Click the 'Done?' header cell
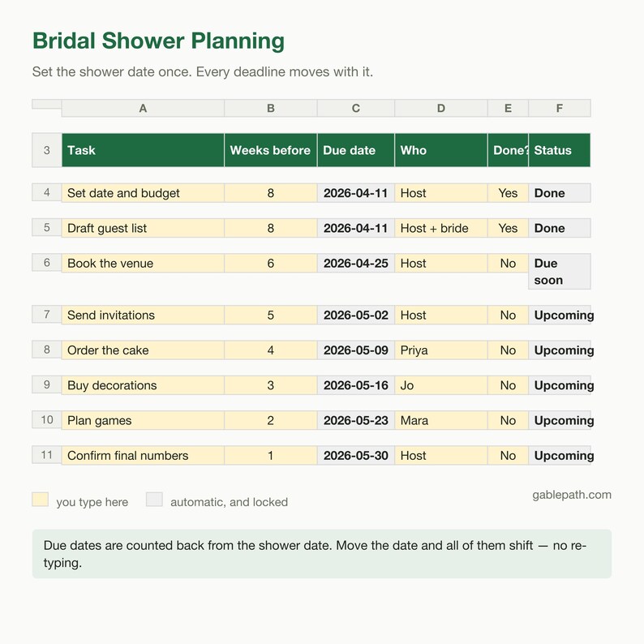 coord(508,150)
